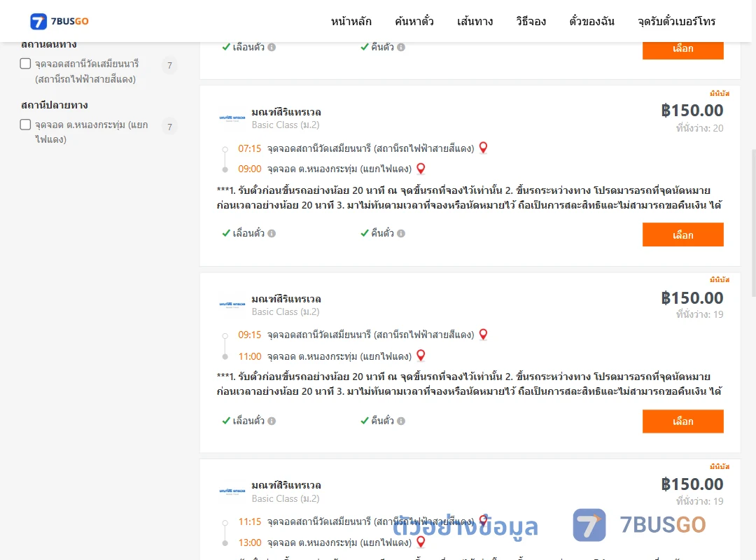Viewport: 756px width, 560px height.
Task: Click มณฑ์สิรินทรเวล operator name on 09:15 card
Action: point(286,299)
